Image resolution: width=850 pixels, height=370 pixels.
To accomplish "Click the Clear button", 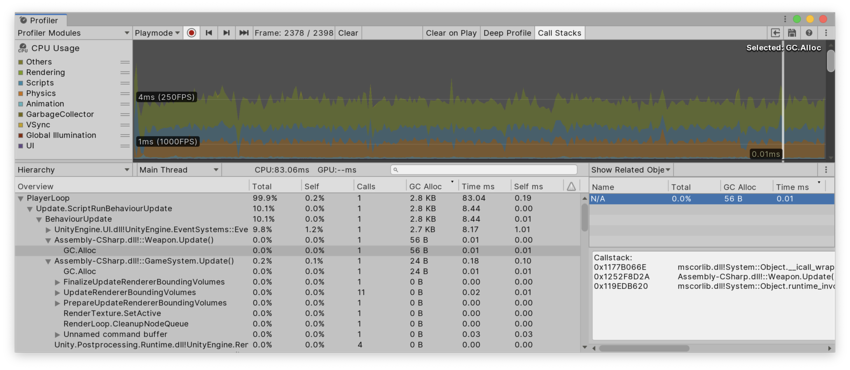I will point(348,33).
